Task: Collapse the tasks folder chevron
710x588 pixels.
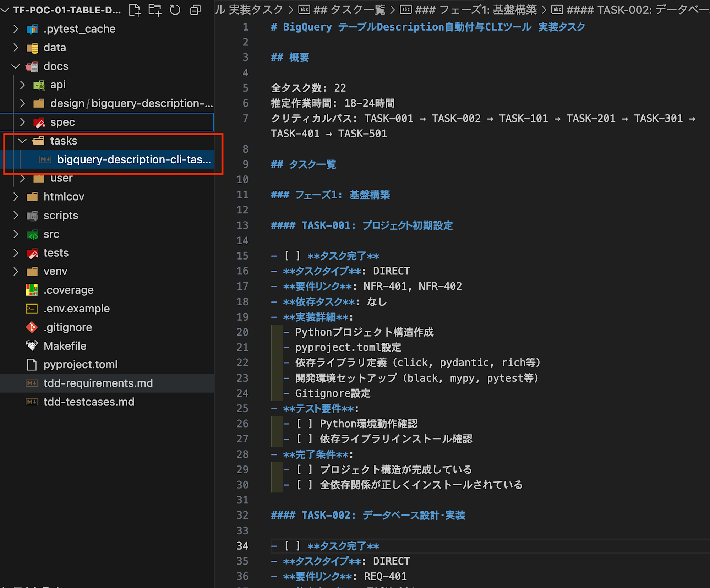Action: click(x=23, y=141)
